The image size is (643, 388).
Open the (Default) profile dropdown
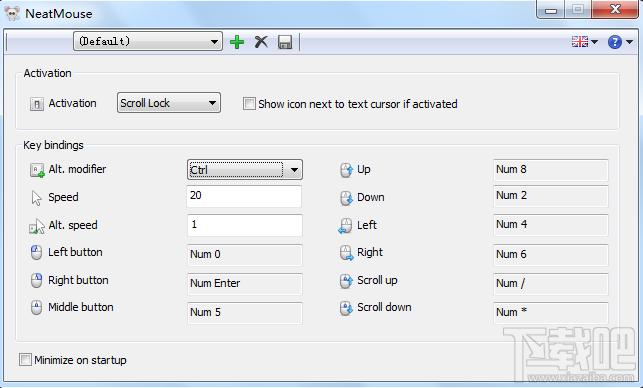tap(148, 41)
